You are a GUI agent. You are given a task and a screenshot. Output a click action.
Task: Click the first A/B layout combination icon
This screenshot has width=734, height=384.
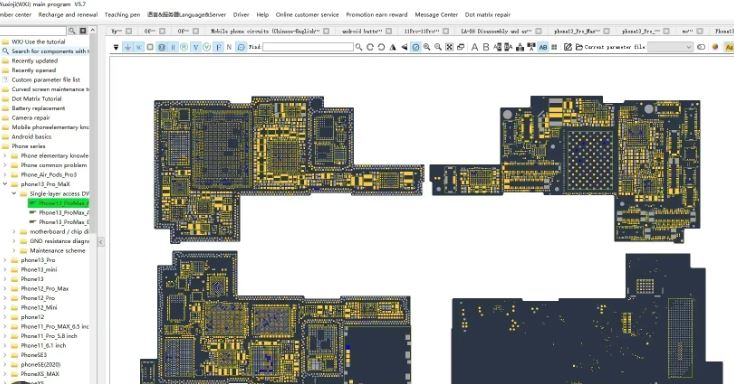click(497, 47)
